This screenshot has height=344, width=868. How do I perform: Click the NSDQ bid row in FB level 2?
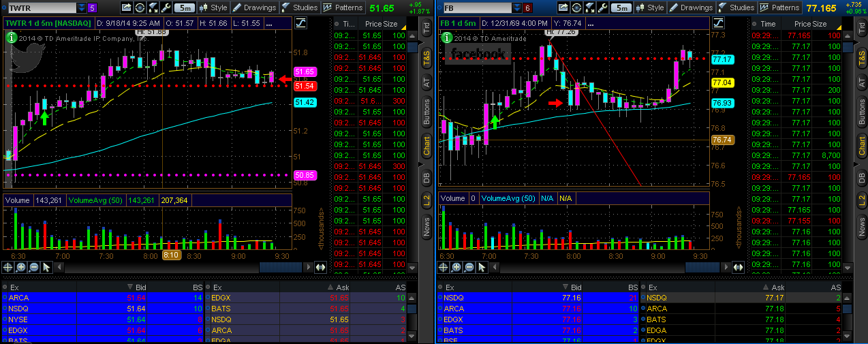tap(538, 298)
